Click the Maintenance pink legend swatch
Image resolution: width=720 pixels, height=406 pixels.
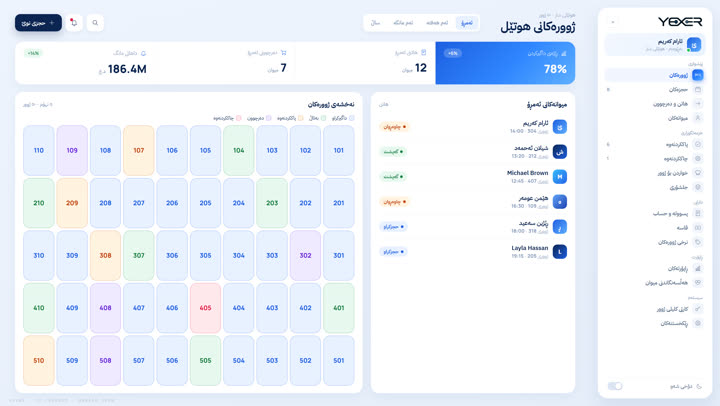(x=238, y=118)
